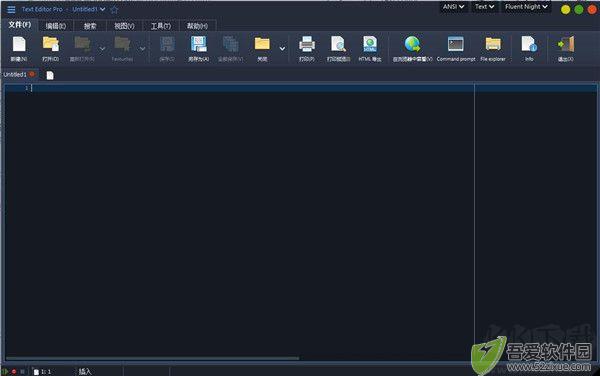Open the hamburger menu in title bar
The image size is (600, 376).
tap(11, 9)
